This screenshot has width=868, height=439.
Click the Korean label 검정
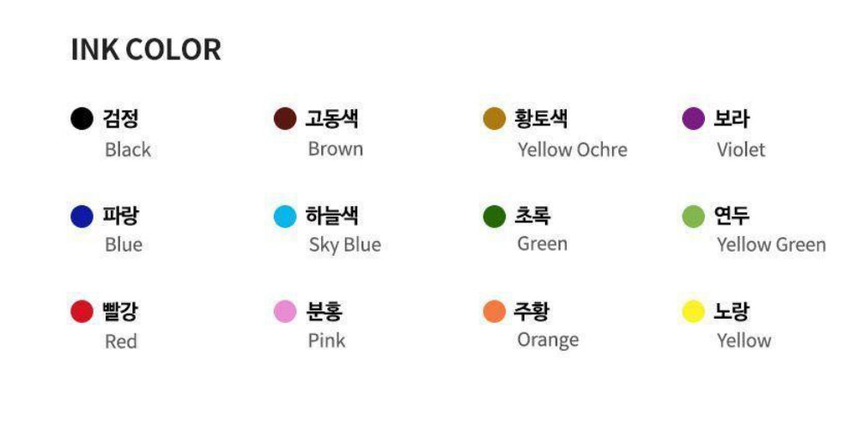pos(121,119)
